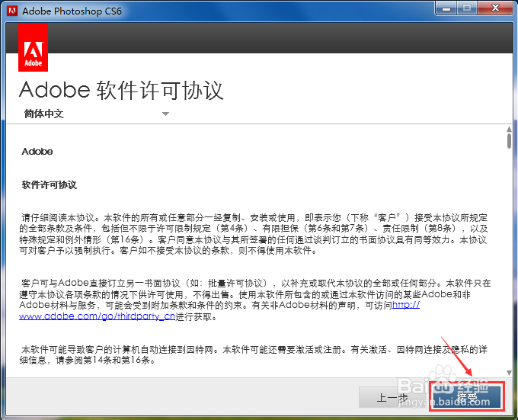Click the paragraph starting 客户可与Adobe直接订立

click(255, 300)
